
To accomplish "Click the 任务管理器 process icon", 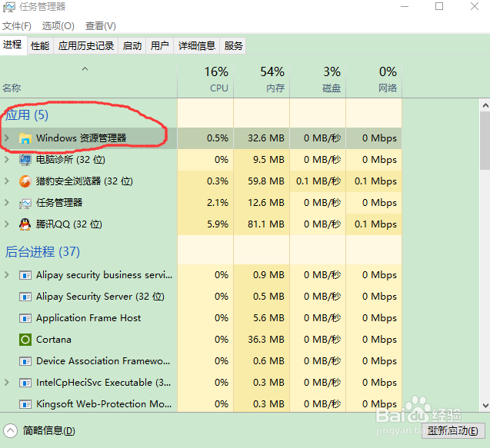I will [25, 203].
